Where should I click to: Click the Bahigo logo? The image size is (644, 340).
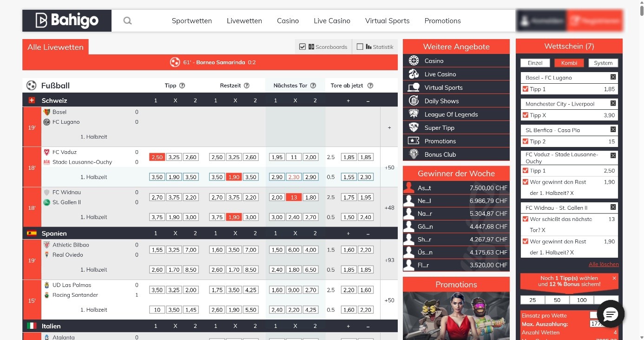[67, 20]
